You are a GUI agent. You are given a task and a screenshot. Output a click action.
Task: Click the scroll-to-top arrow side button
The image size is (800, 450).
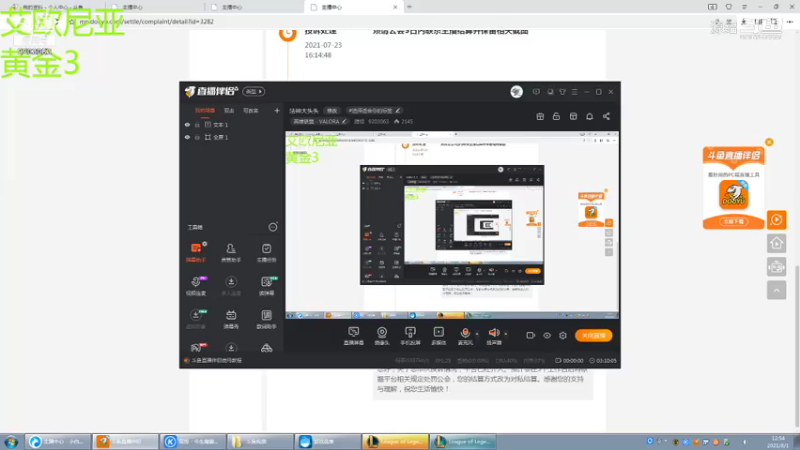coord(777,290)
